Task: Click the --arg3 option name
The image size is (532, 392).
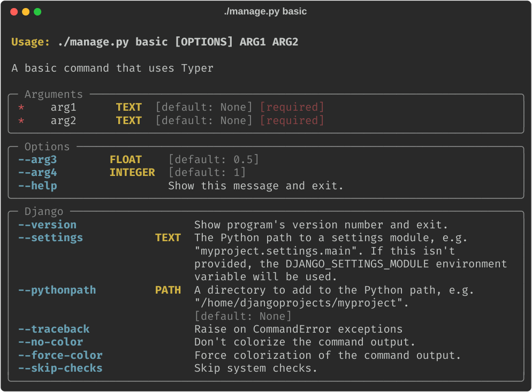Action: [37, 160]
